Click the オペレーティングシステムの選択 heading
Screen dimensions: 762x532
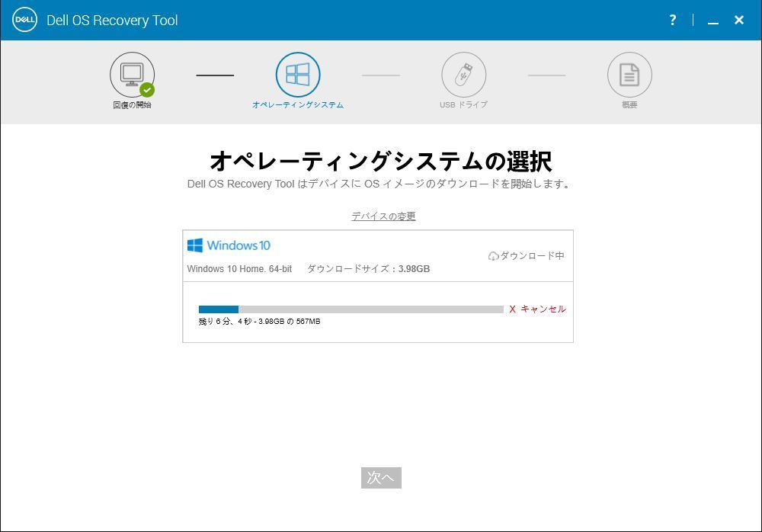click(x=381, y=161)
